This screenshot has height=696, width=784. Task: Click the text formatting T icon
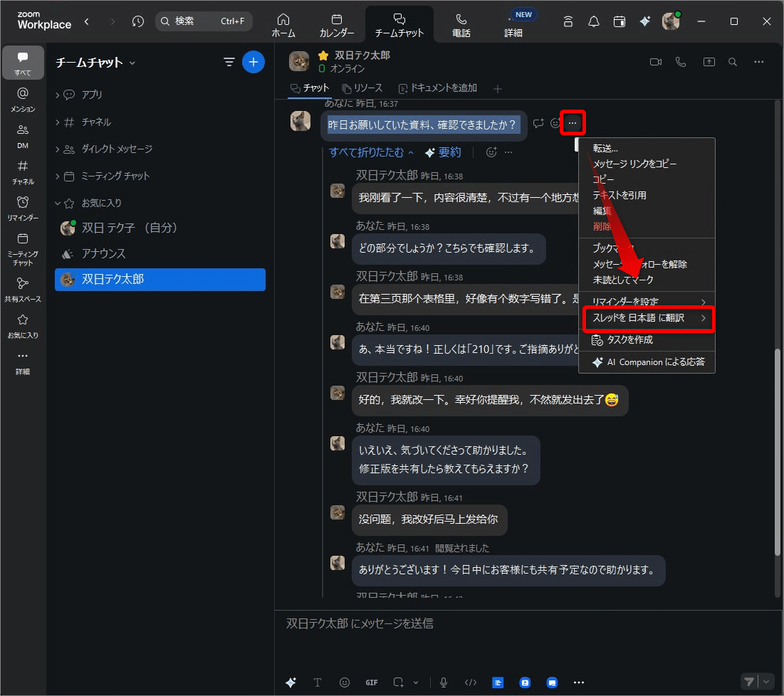click(x=317, y=682)
